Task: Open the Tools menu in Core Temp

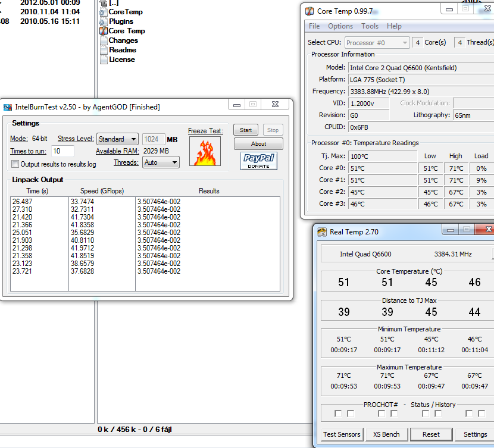Action: pos(370,26)
